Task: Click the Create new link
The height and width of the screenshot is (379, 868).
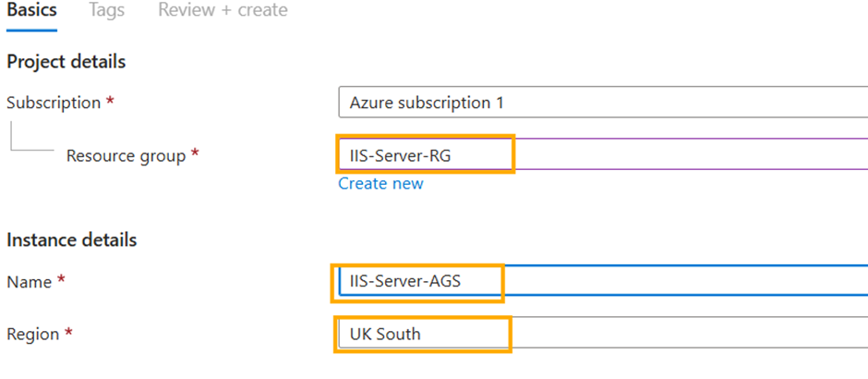Action: pos(380,183)
